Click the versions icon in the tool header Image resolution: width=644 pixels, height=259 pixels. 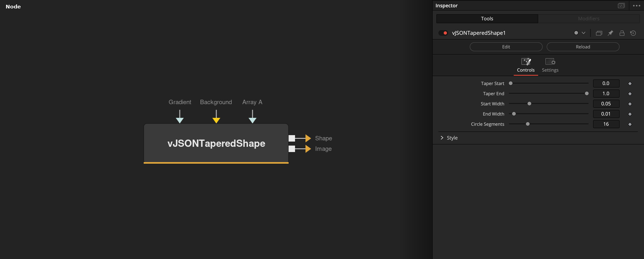[599, 33]
